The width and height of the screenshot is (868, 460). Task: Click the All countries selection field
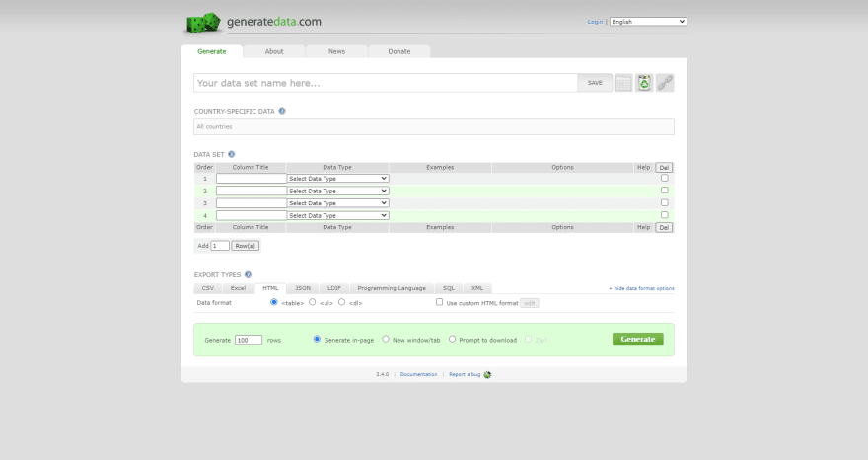tap(434, 127)
